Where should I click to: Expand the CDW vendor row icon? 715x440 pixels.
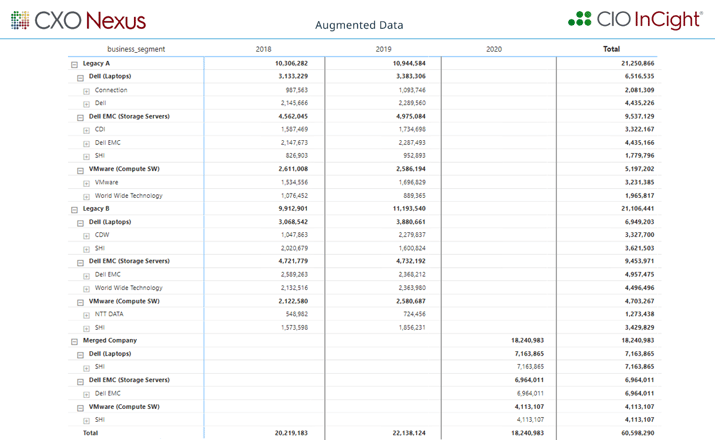click(x=87, y=236)
